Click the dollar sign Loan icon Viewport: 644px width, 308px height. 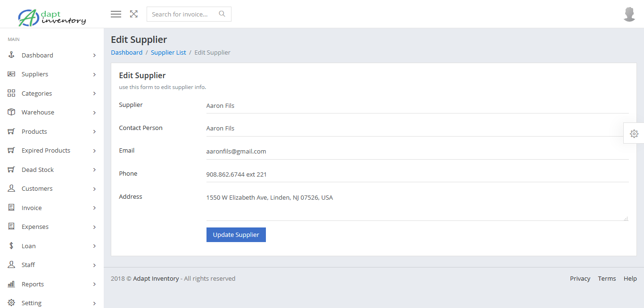click(x=11, y=246)
